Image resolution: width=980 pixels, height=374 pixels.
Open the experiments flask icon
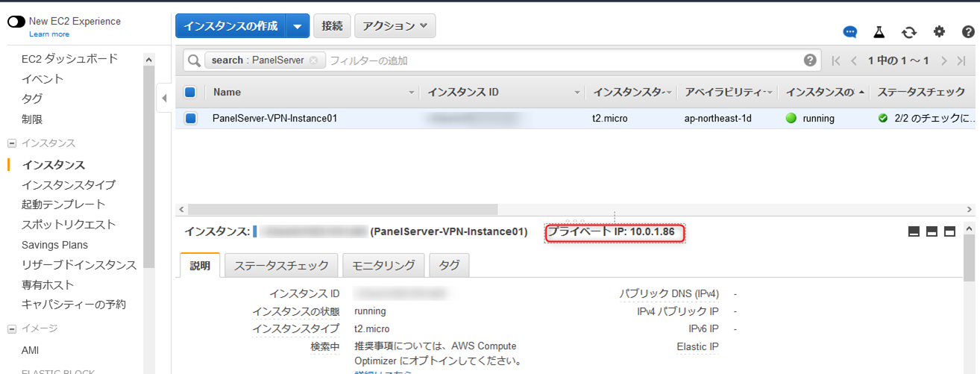[x=879, y=32]
